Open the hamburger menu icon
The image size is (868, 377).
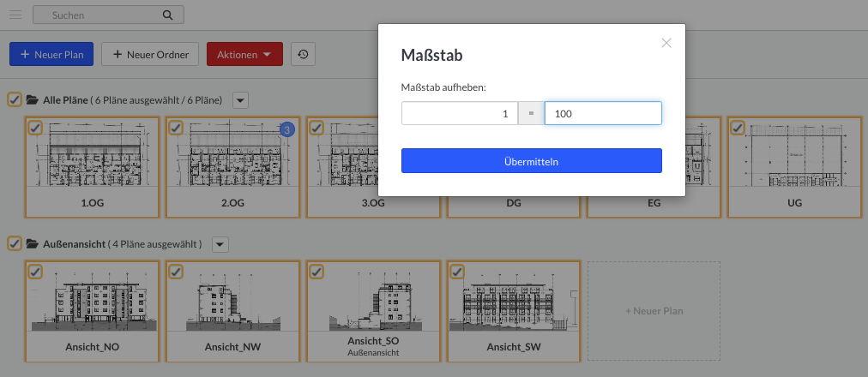tap(15, 15)
